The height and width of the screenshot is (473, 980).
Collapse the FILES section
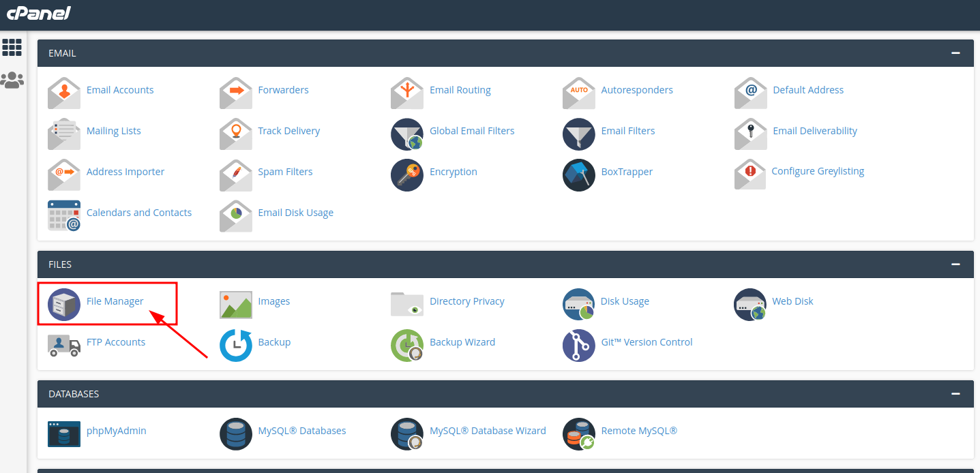point(955,264)
